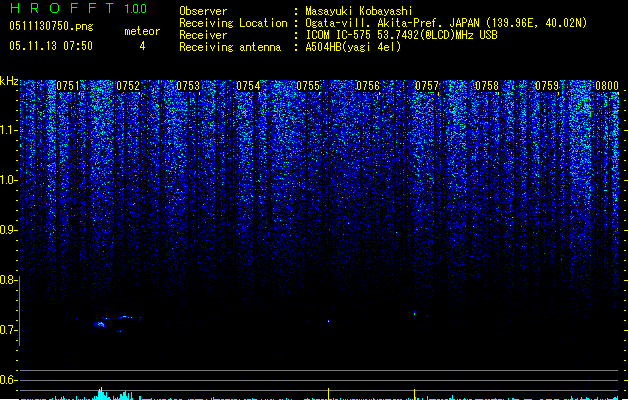
Task: Click the HROFFT 1.0.0 title text
Action: point(79,8)
